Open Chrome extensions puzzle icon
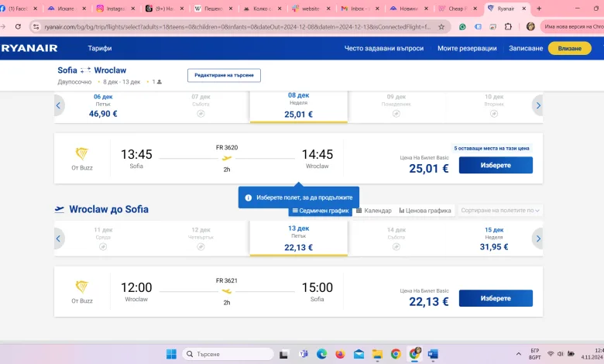The height and width of the screenshot is (364, 604). point(508,26)
